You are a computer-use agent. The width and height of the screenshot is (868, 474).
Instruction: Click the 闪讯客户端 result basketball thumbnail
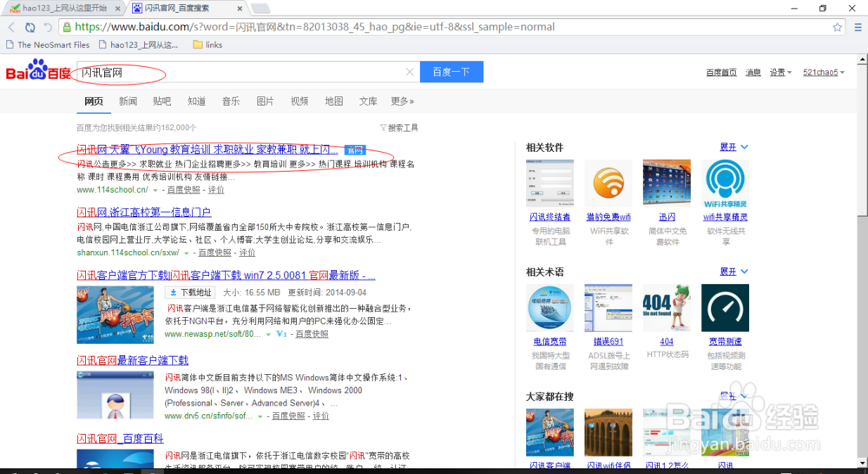[x=115, y=314]
